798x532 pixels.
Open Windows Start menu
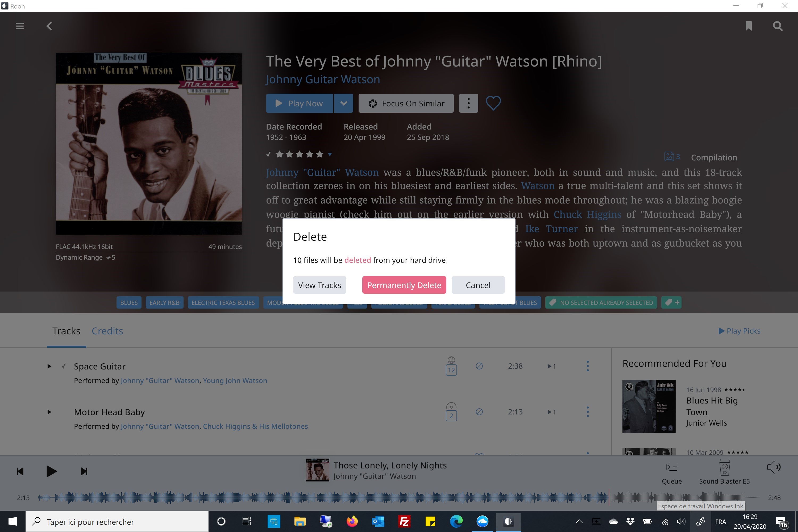(x=13, y=521)
